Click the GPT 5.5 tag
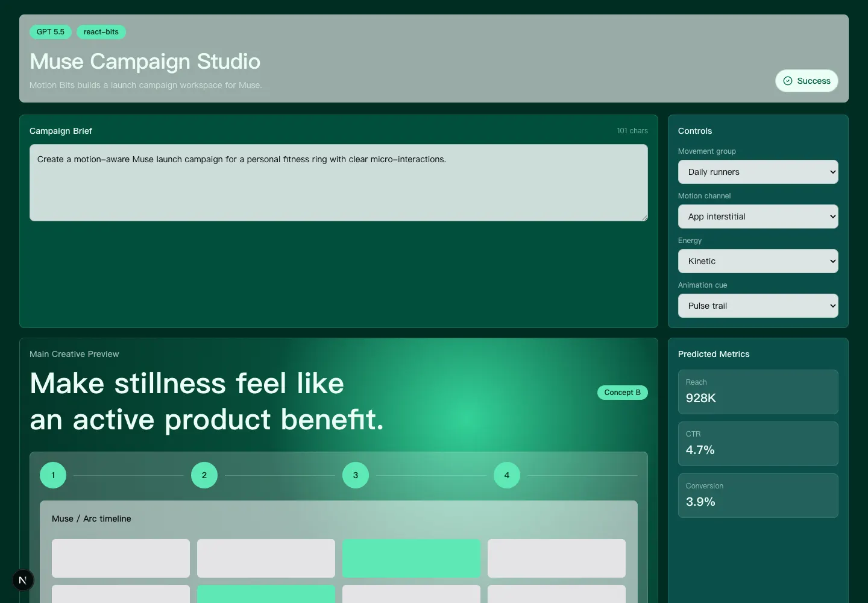The height and width of the screenshot is (603, 868). coord(51,32)
